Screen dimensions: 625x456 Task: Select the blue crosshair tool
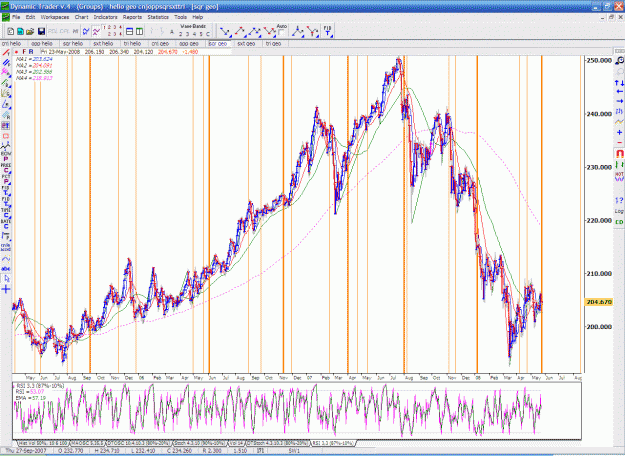6,289
